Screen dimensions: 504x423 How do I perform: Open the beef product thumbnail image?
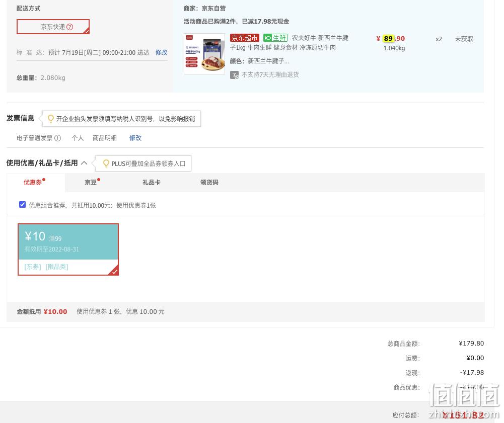tap(204, 54)
